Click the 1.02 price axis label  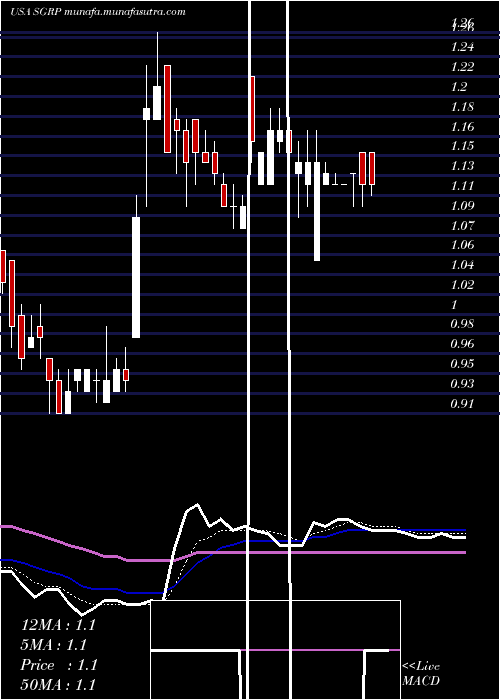[x=462, y=285]
